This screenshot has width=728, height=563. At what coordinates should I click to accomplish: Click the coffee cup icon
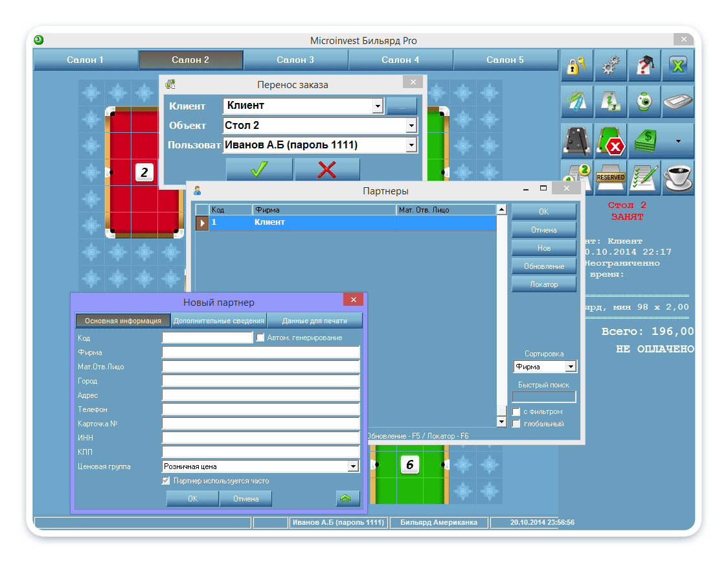pos(677,178)
